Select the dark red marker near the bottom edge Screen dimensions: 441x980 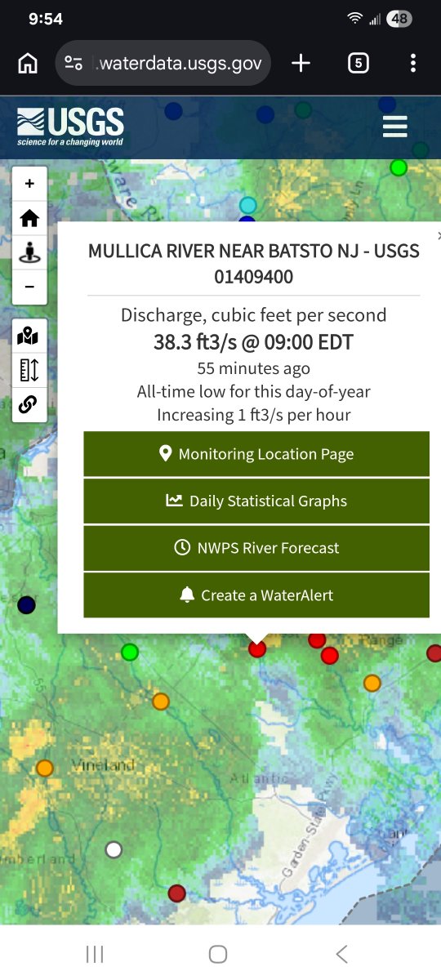[x=176, y=893]
